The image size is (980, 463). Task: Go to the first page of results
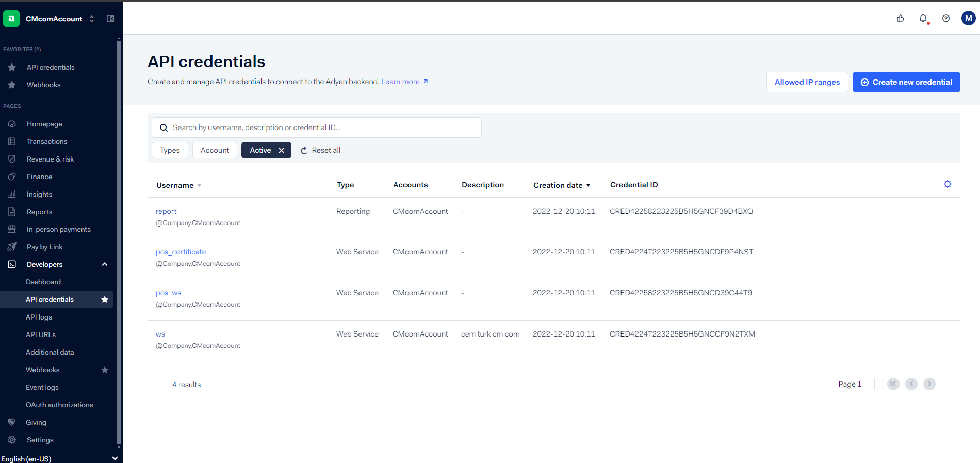coord(893,384)
